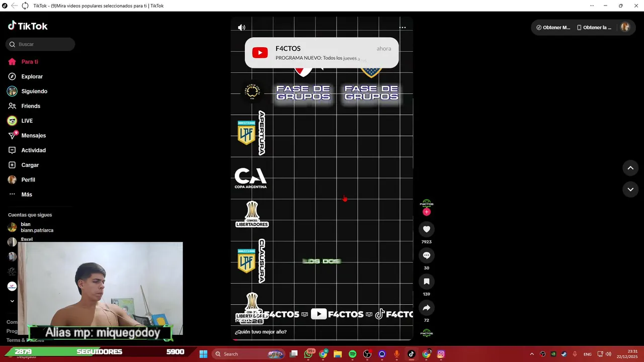Open the TikTok logo home link
This screenshot has width=644, height=362.
28,26
